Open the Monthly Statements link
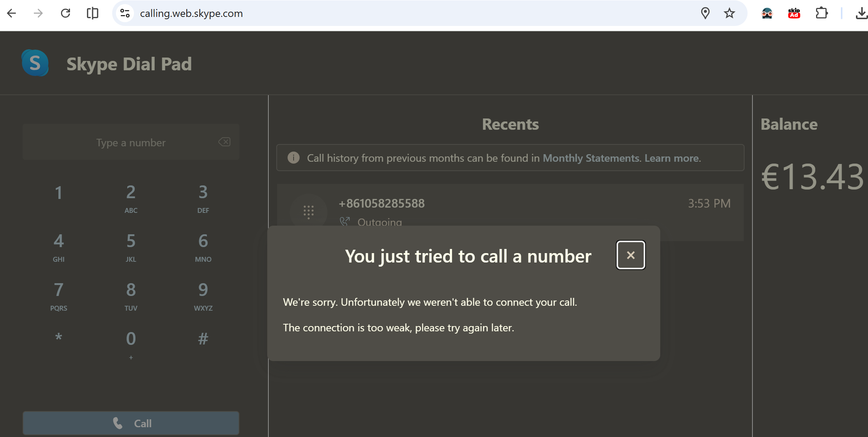The width and height of the screenshot is (868, 437). [x=591, y=158]
